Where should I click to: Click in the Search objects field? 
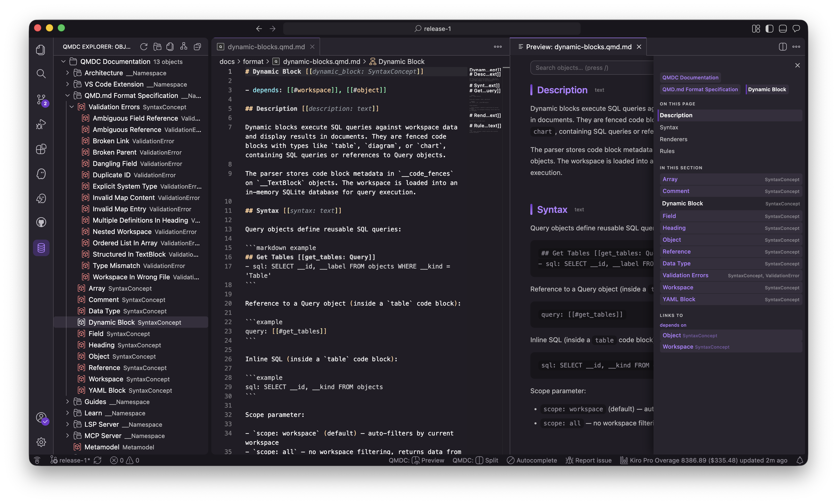click(592, 68)
